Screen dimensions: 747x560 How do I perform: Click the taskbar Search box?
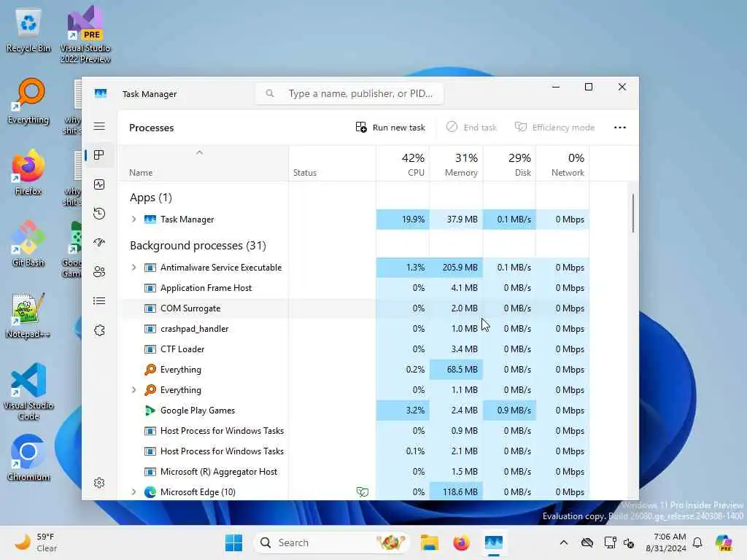332,542
